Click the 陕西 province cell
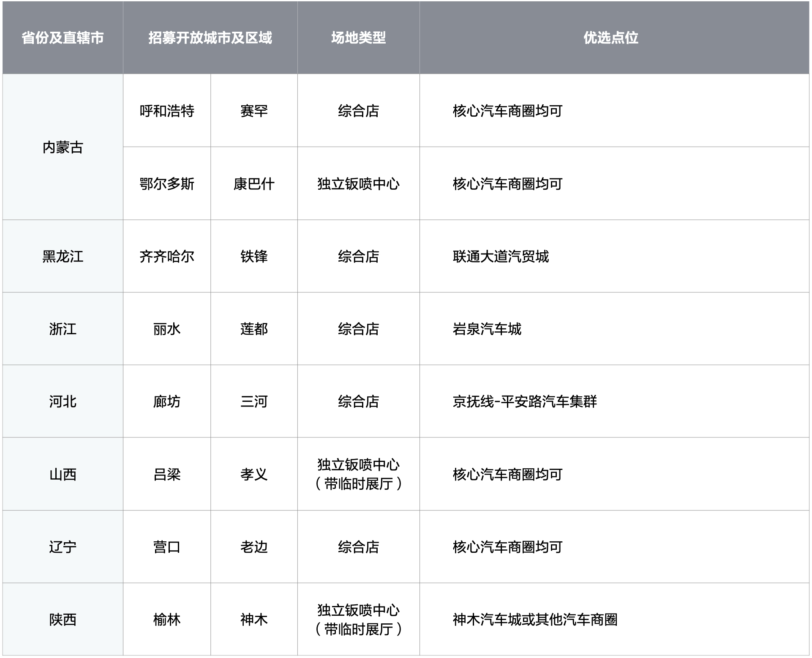The width and height of the screenshot is (812, 658). click(63, 620)
